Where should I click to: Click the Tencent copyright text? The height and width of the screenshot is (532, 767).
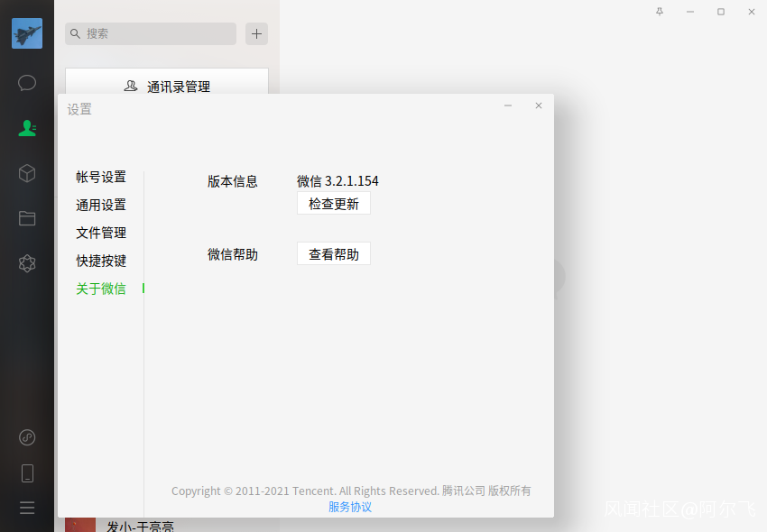(x=351, y=491)
